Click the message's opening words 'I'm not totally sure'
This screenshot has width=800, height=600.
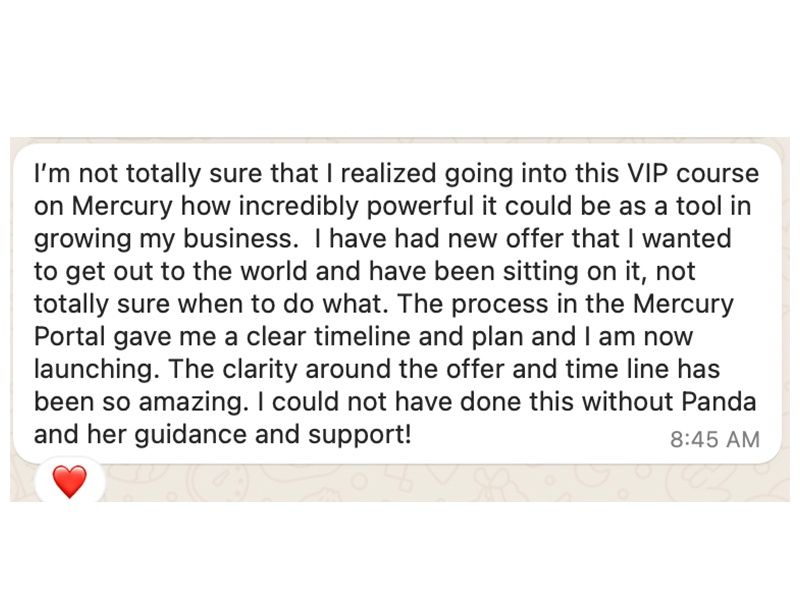pos(121,174)
